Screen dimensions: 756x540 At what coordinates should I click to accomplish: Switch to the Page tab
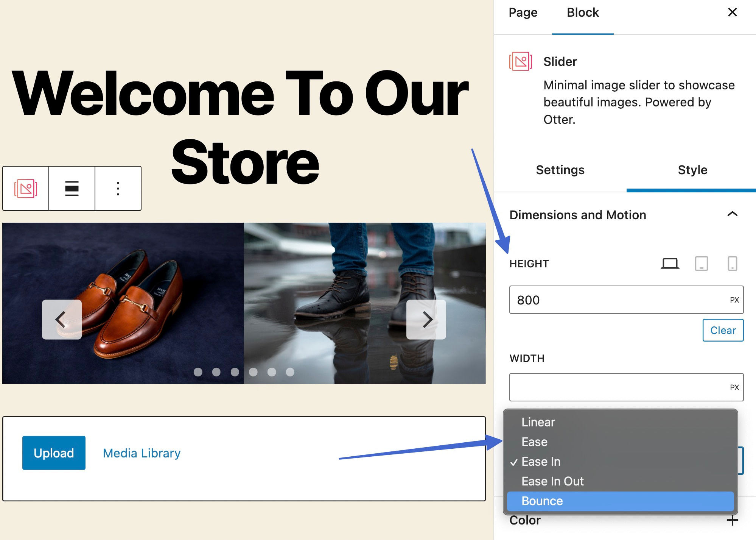click(523, 12)
